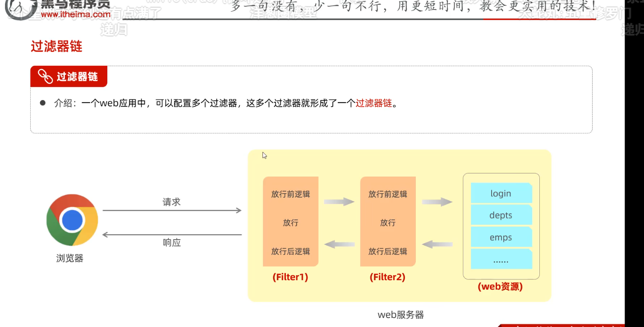Screen dimensions: 644x327
Task: Open the www.itheima.com link
Action: (x=75, y=14)
